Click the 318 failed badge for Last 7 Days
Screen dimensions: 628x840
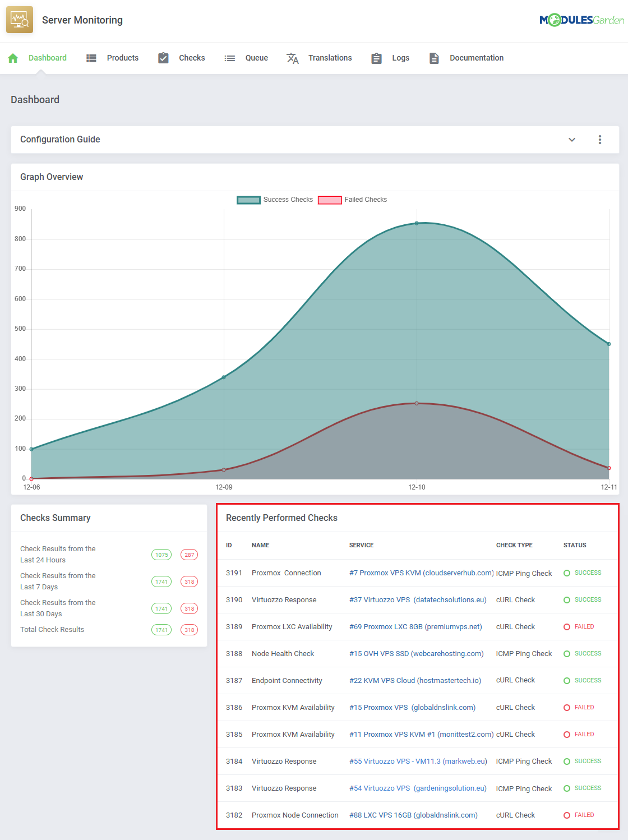pos(190,581)
